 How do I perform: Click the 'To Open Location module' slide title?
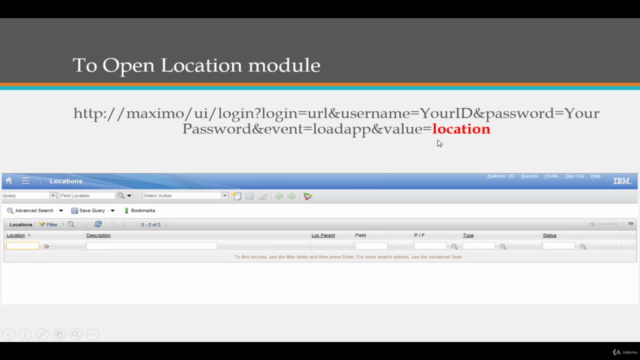(196, 65)
